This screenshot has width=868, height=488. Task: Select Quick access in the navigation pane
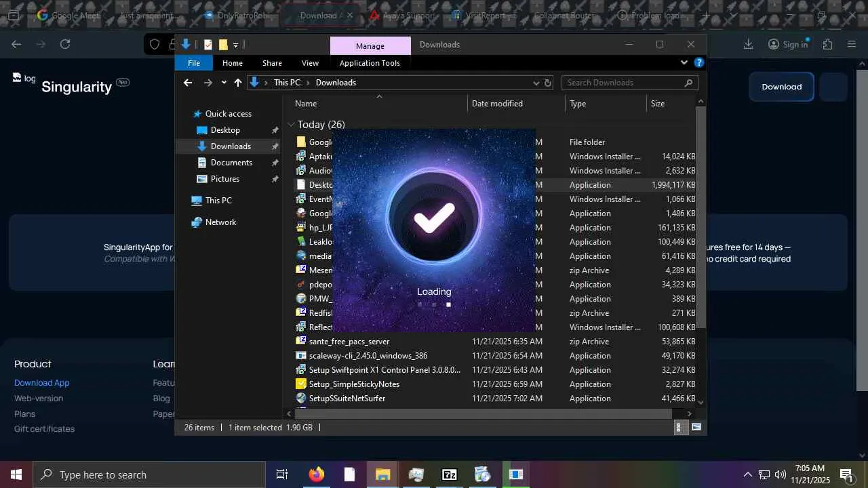coord(229,114)
